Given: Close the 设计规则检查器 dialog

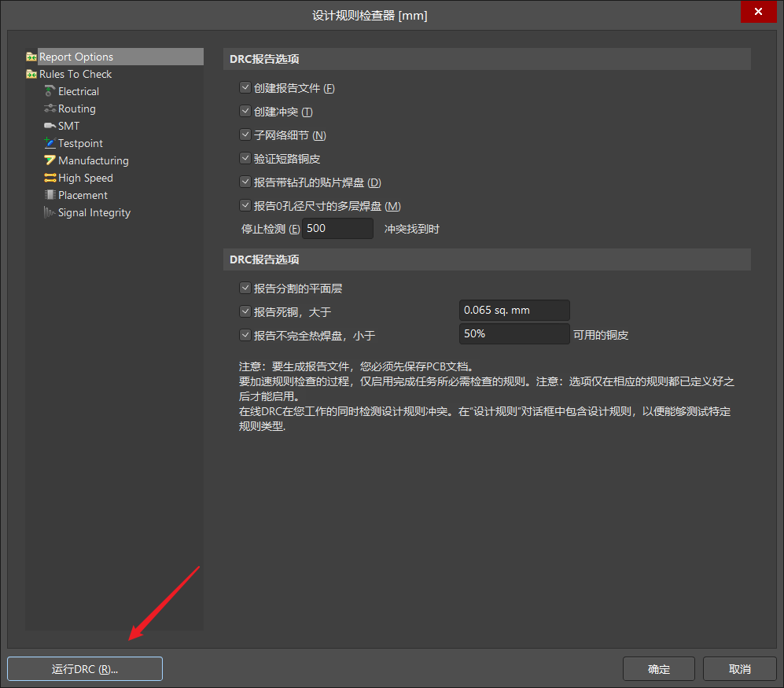Looking at the screenshot, I should [x=759, y=12].
